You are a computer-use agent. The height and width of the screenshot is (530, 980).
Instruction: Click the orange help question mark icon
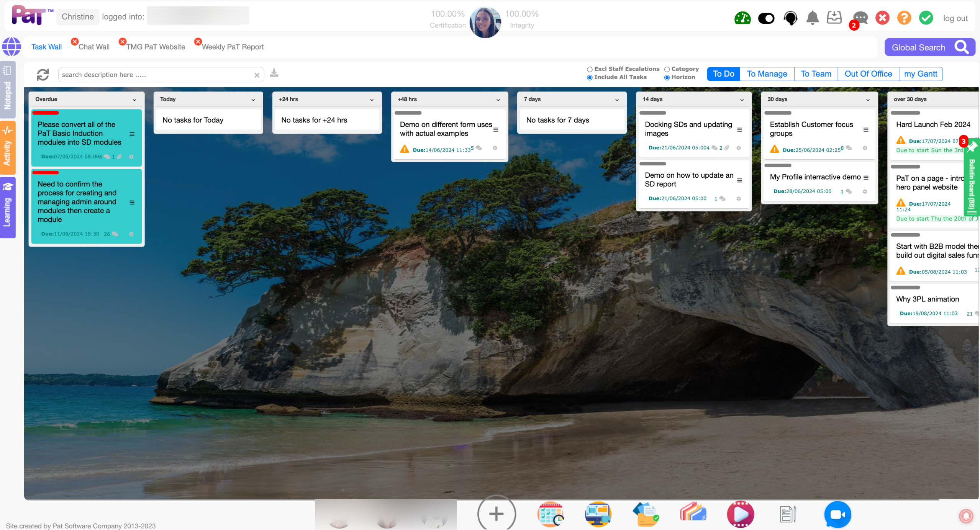pyautogui.click(x=904, y=18)
